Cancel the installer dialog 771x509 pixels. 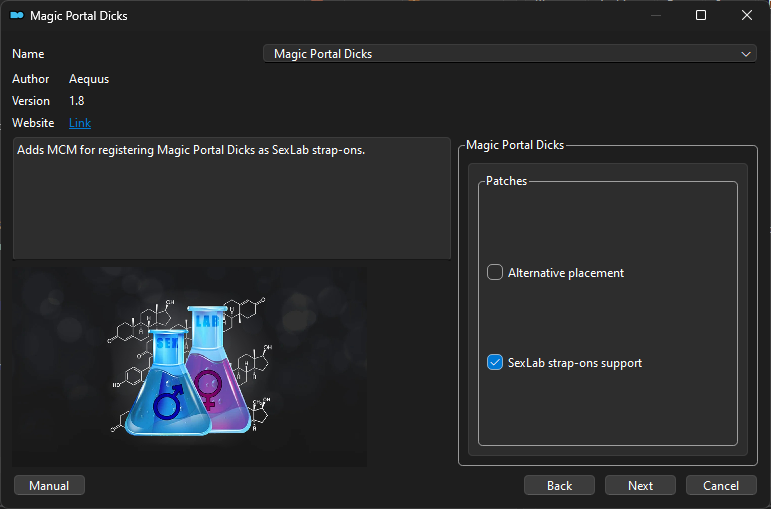tap(721, 485)
